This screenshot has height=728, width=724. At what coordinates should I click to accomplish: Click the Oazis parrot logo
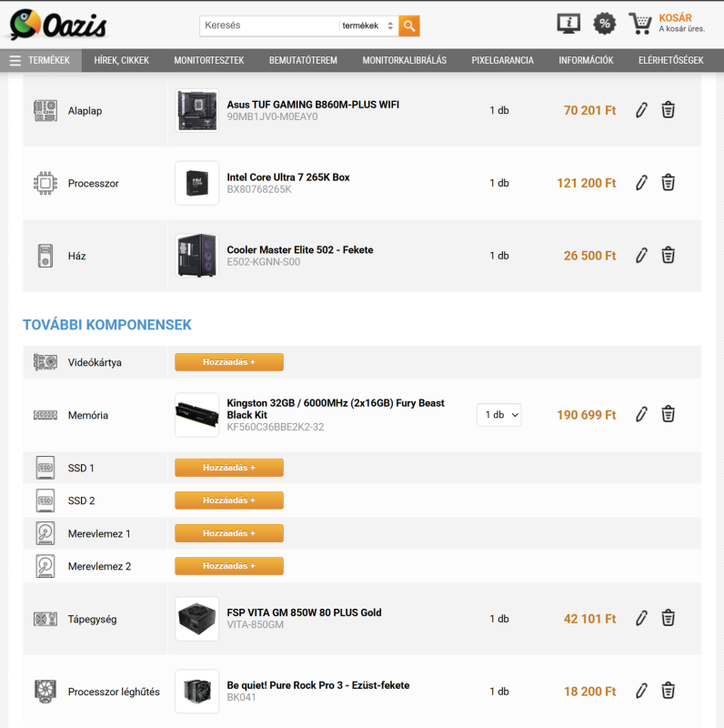58,25
